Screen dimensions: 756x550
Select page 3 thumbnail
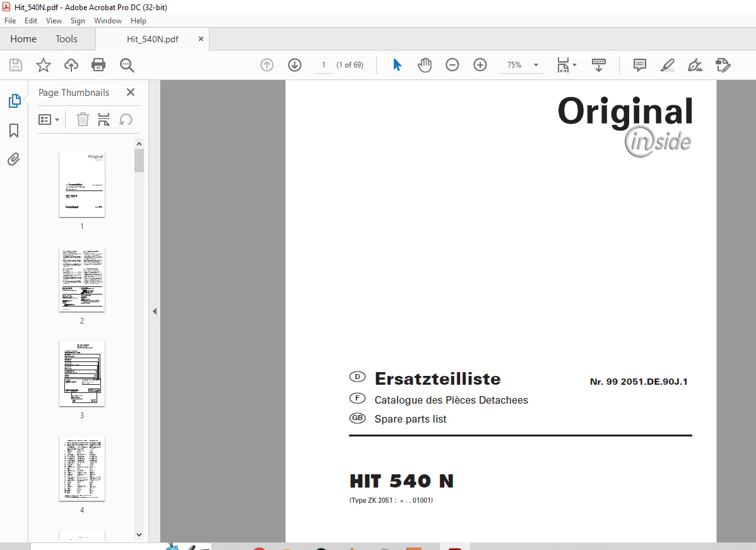[82, 374]
